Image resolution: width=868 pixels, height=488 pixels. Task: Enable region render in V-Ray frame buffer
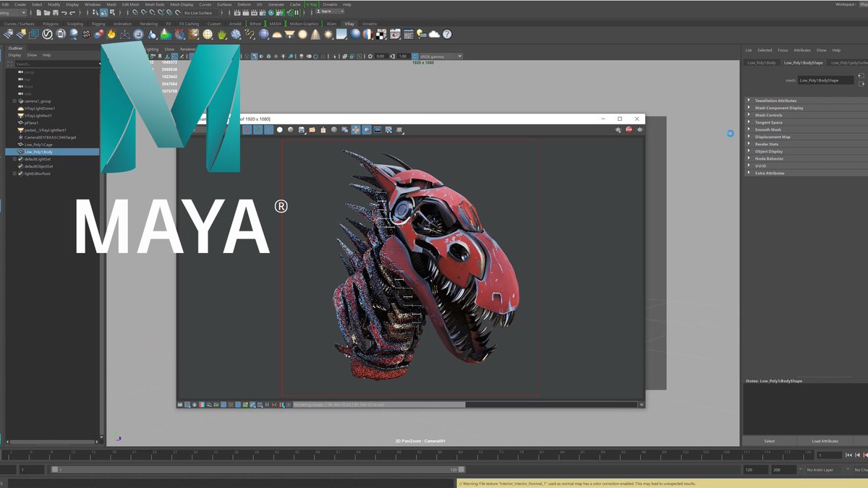click(388, 130)
